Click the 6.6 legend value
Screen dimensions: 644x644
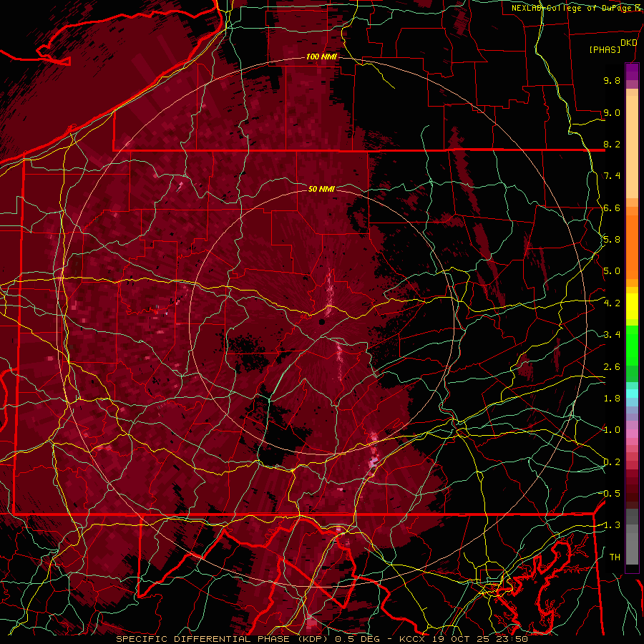[612, 208]
